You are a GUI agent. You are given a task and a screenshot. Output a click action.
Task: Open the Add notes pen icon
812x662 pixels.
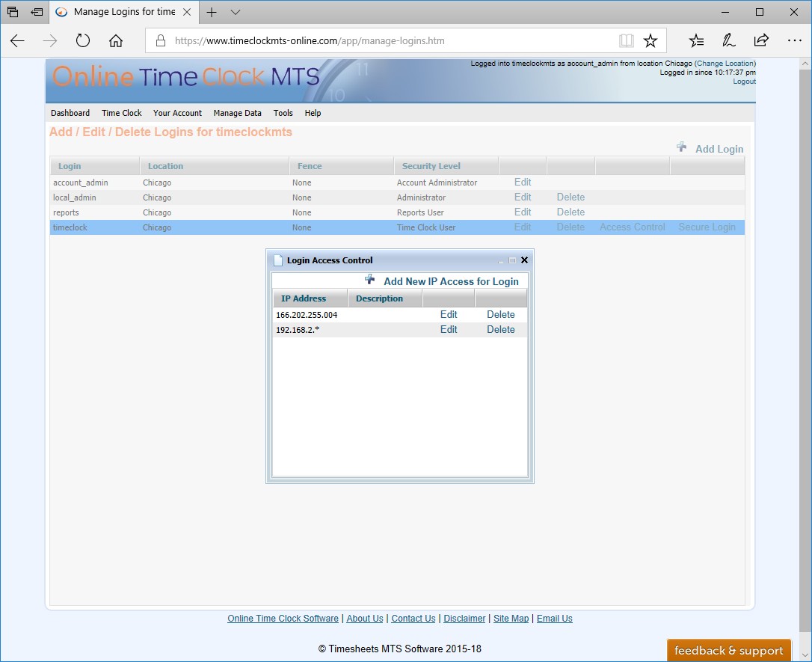tap(728, 41)
